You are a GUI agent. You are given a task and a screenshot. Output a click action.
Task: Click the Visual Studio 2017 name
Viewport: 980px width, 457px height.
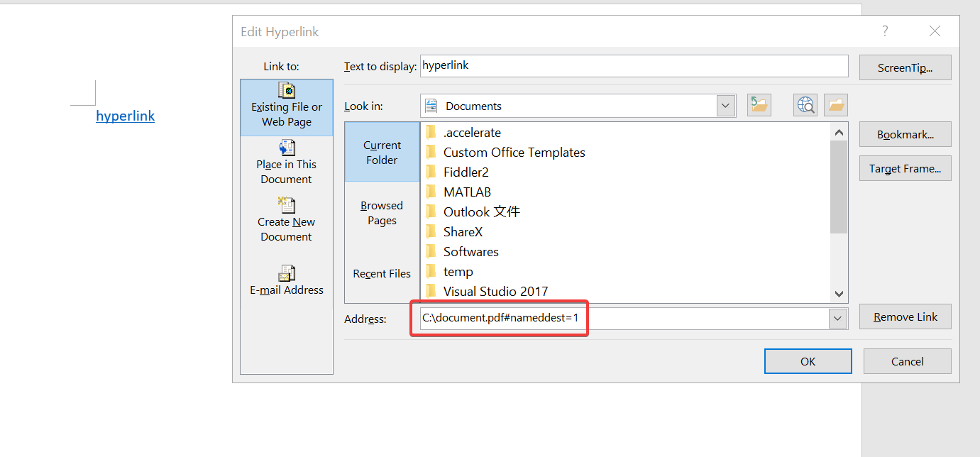click(x=495, y=292)
